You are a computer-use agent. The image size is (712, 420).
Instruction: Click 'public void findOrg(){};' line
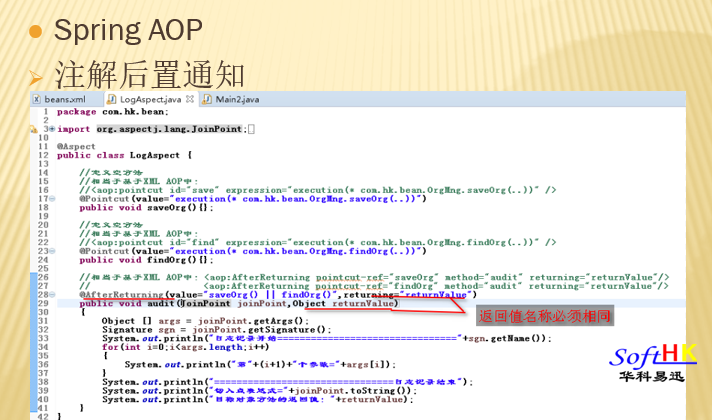click(146, 260)
